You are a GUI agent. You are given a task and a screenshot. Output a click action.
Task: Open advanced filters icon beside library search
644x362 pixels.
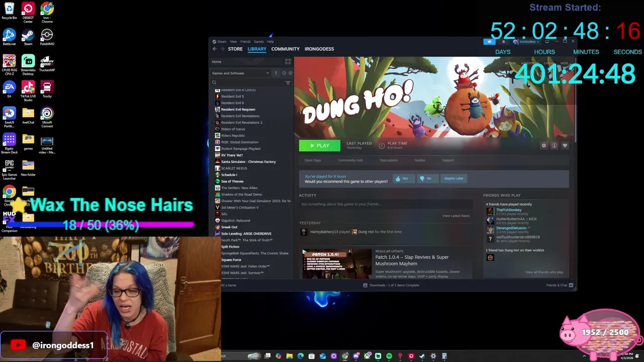tap(288, 82)
